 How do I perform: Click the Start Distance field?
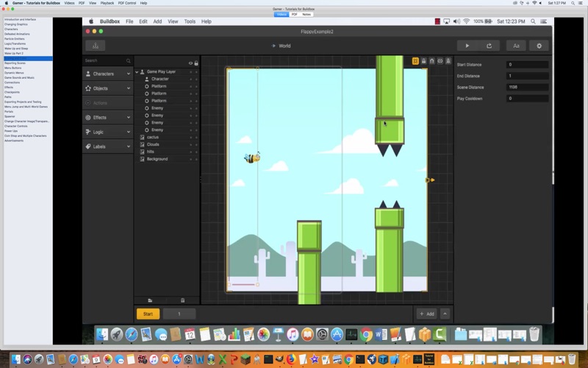pos(527,65)
